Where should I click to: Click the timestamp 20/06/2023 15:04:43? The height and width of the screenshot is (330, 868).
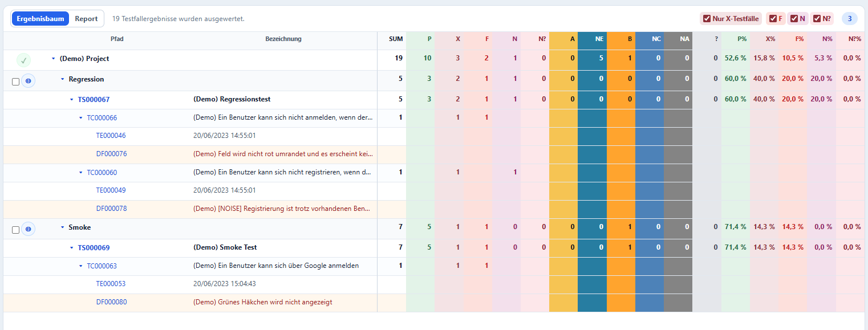(225, 284)
